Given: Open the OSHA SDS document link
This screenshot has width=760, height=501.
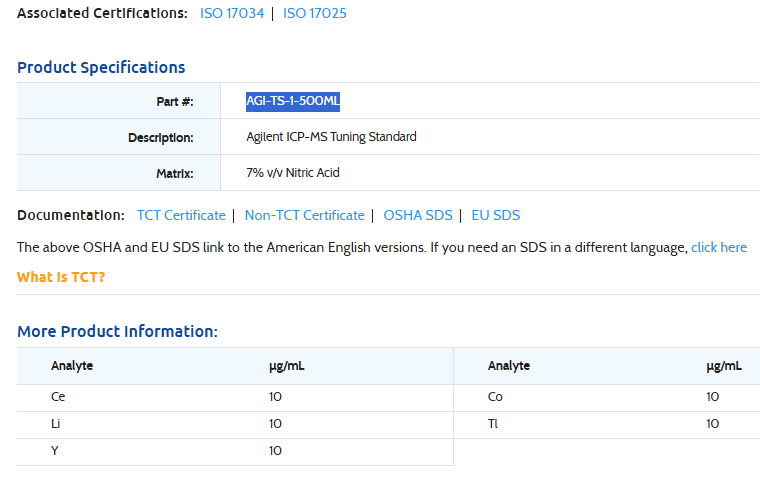Looking at the screenshot, I should point(417,215).
